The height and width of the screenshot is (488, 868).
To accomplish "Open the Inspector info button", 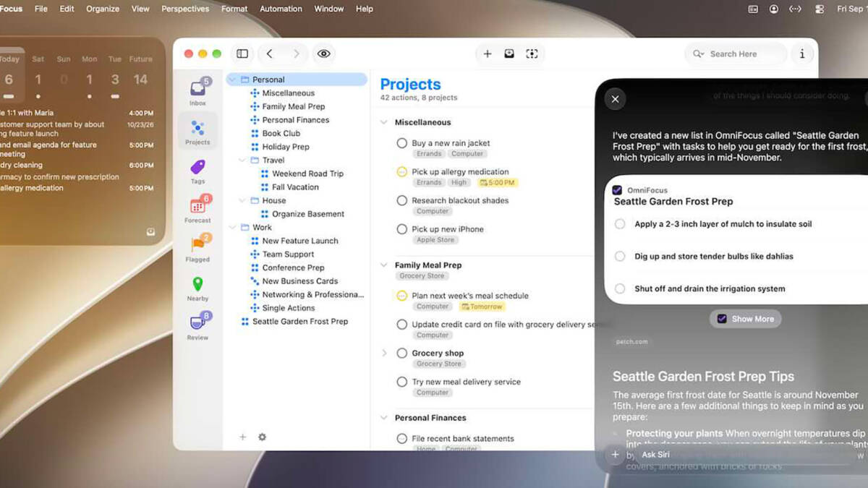I will point(801,53).
